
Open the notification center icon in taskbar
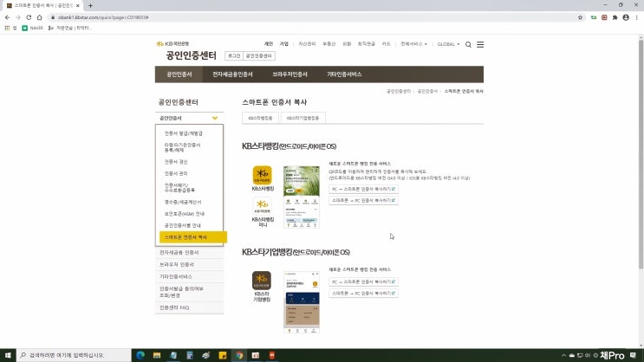[x=633, y=355]
